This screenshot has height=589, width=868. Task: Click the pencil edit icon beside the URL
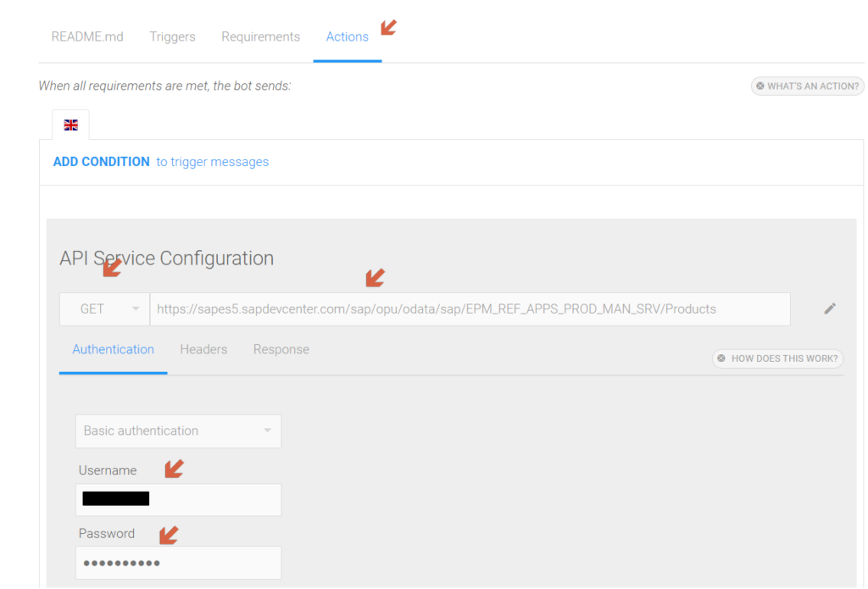coord(829,308)
